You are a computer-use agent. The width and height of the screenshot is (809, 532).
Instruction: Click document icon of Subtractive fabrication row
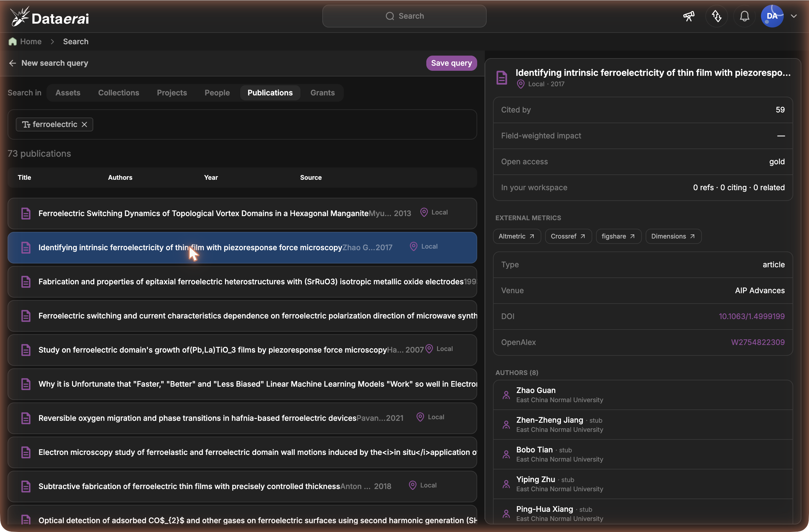point(26,487)
